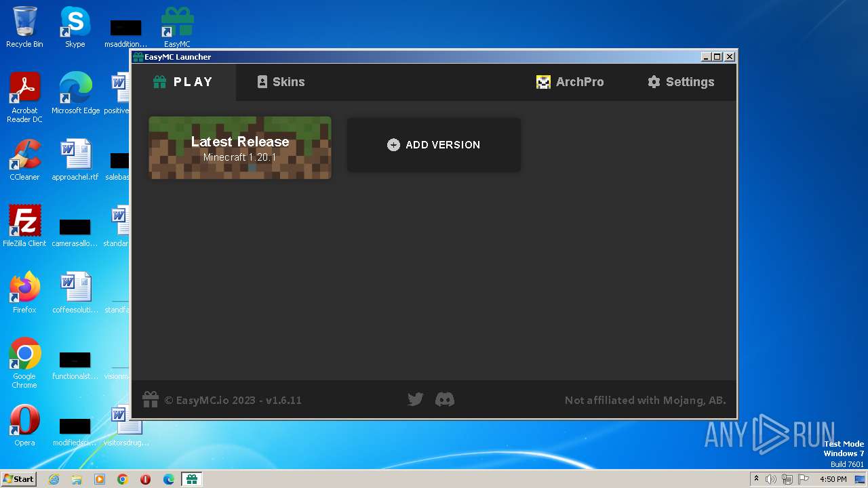This screenshot has height=488, width=868.
Task: Select the Opera desktop icon
Action: coord(24,426)
